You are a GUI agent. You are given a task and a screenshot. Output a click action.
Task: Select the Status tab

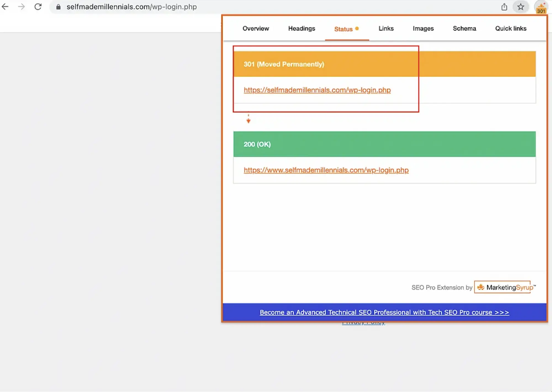click(x=343, y=29)
